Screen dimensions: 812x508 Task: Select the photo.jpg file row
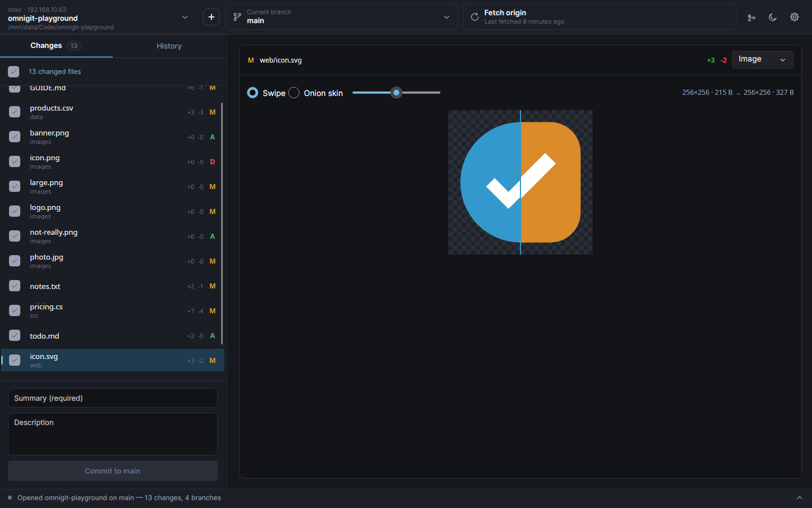pyautogui.click(x=113, y=261)
